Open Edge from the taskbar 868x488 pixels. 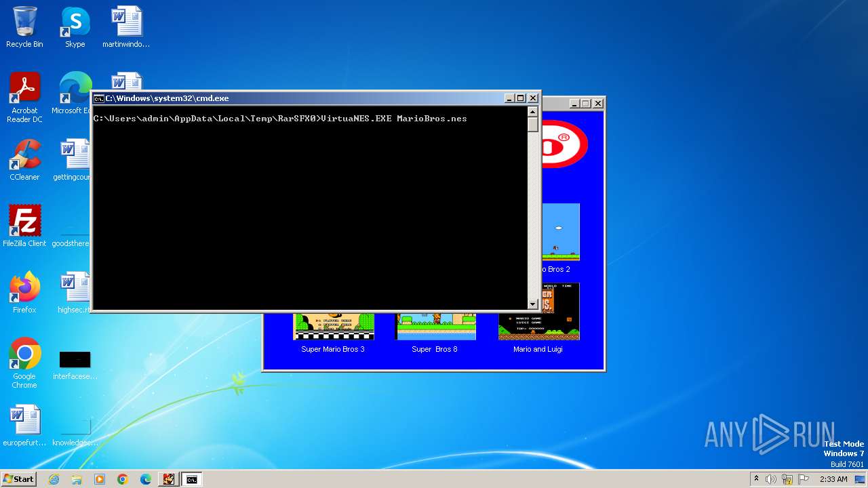tap(146, 479)
